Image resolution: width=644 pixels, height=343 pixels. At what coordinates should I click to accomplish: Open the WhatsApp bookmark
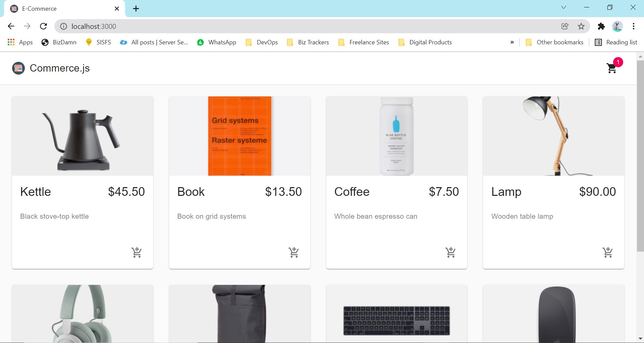click(216, 42)
